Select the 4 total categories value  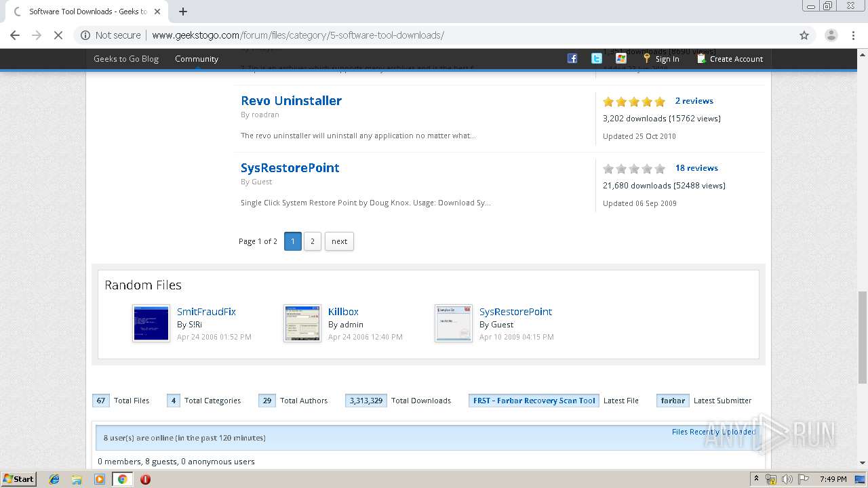click(x=174, y=401)
